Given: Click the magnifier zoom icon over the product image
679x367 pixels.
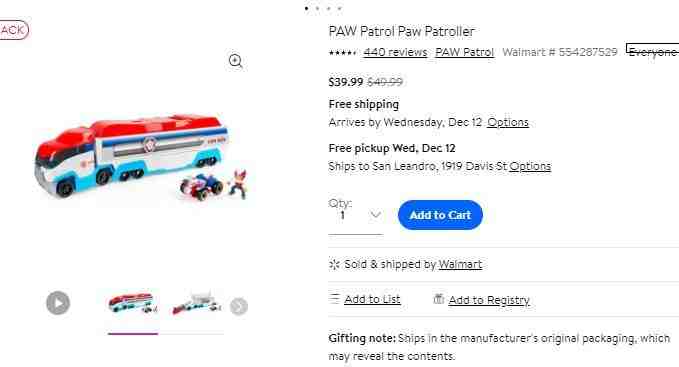Looking at the screenshot, I should pyautogui.click(x=236, y=61).
